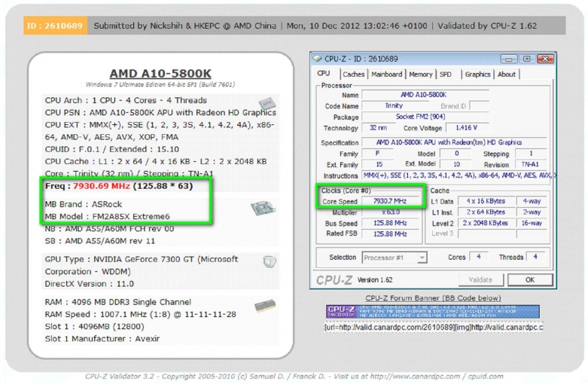The height and width of the screenshot is (384, 588).
Task: Click the OK button in CPU-Z
Action: click(530, 280)
